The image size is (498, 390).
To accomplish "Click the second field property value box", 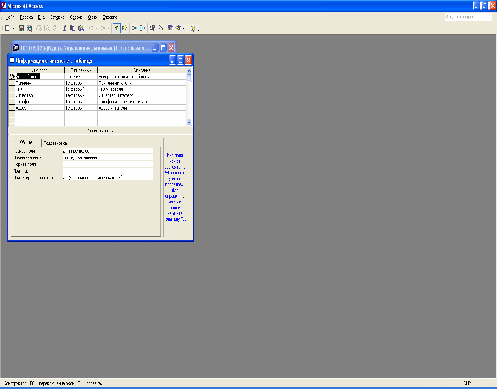I will (x=108, y=158).
